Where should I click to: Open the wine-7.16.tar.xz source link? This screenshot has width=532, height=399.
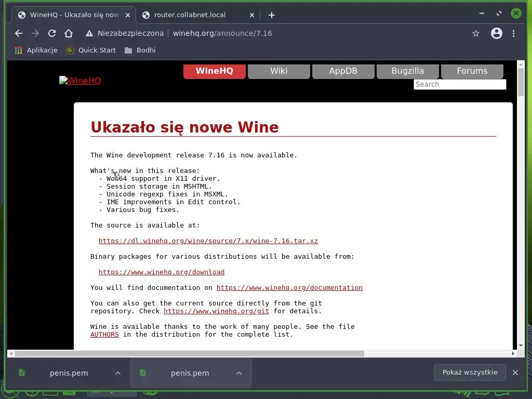coord(208,241)
